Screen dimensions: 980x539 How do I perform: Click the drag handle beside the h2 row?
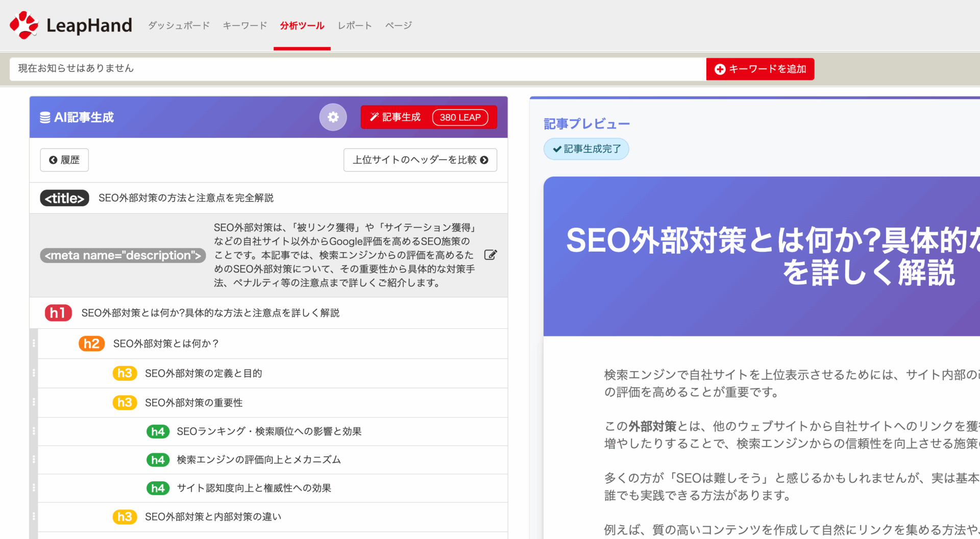(x=34, y=344)
